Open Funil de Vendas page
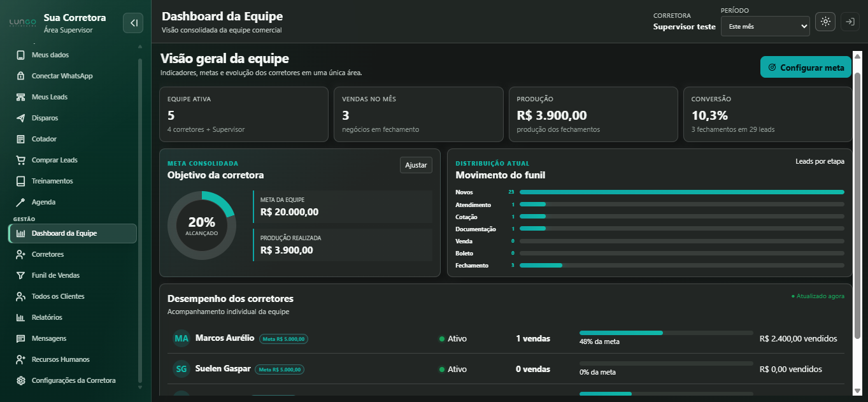The height and width of the screenshot is (402, 868). [x=73, y=275]
